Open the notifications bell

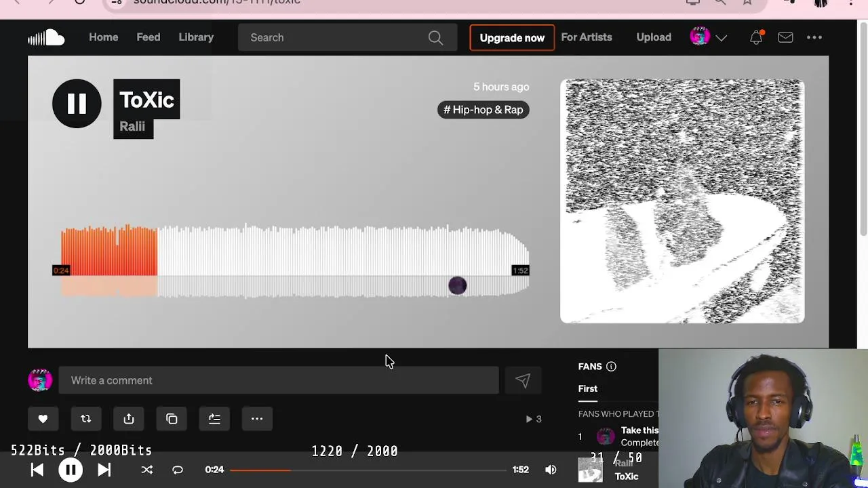(756, 37)
